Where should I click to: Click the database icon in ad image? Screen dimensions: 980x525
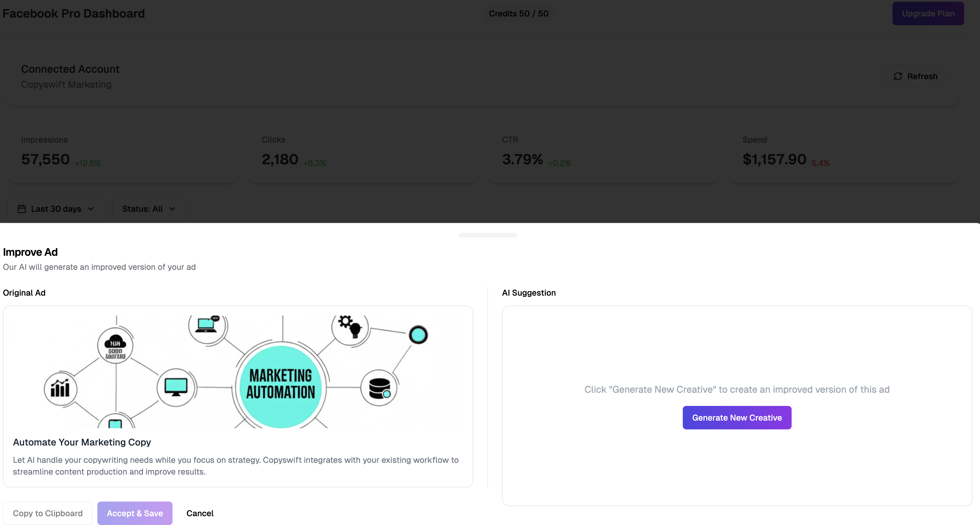[379, 388]
